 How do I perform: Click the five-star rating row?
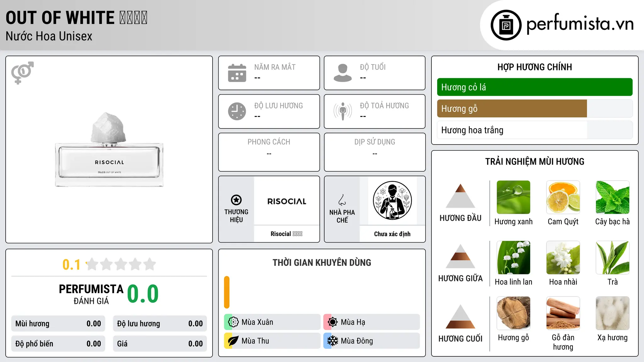[121, 264]
